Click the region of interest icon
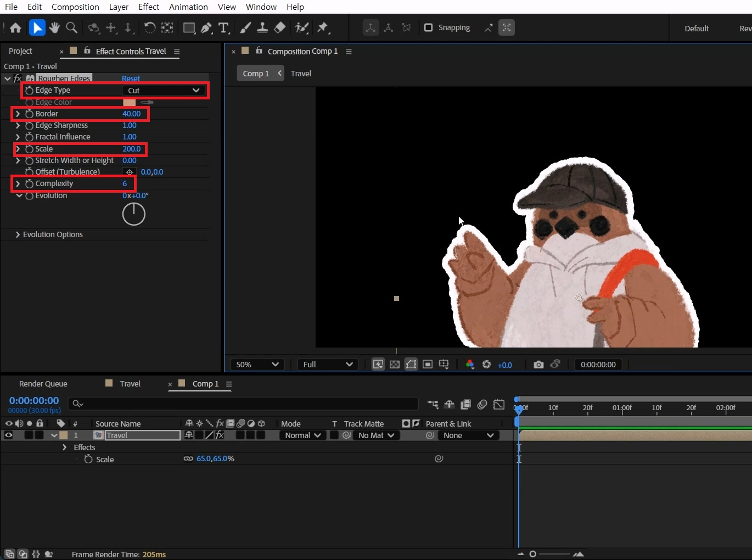 tap(428, 365)
